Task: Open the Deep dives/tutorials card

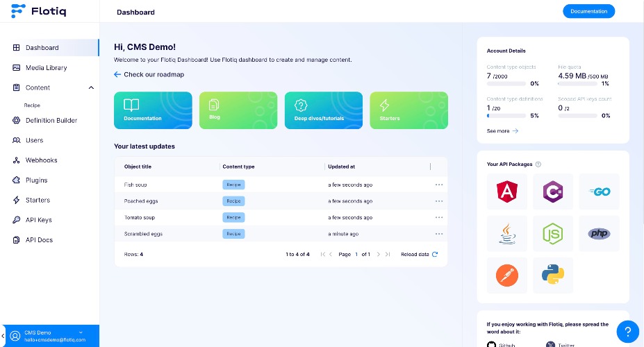Action: point(324,110)
